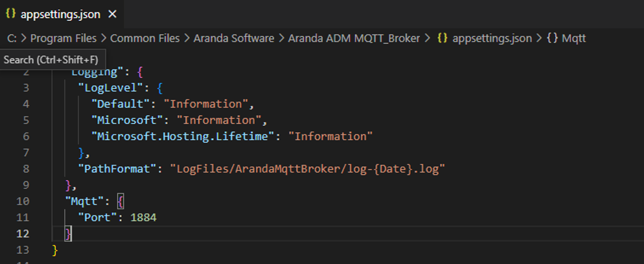This screenshot has height=264, width=644.
Task: Open Common Files breadcrumb segment
Action: click(x=145, y=39)
